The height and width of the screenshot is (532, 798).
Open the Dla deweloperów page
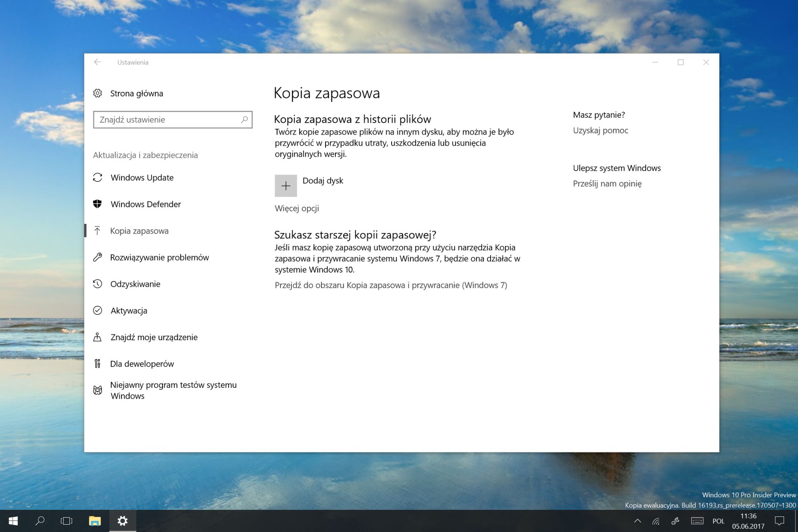pos(142,364)
